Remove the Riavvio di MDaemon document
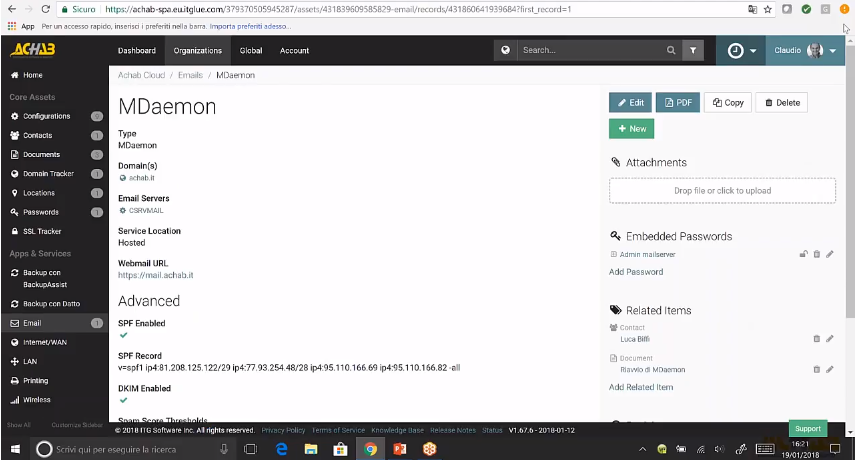 tap(816, 370)
